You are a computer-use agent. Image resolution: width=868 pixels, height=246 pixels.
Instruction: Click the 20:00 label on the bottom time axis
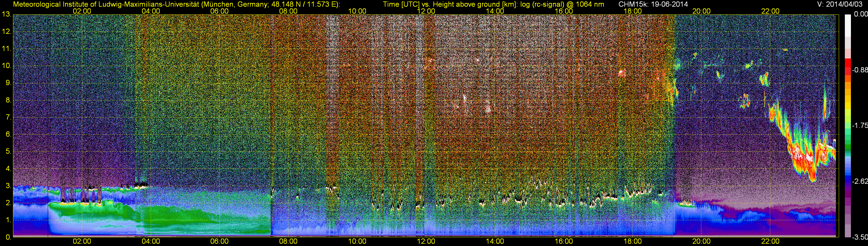point(701,241)
